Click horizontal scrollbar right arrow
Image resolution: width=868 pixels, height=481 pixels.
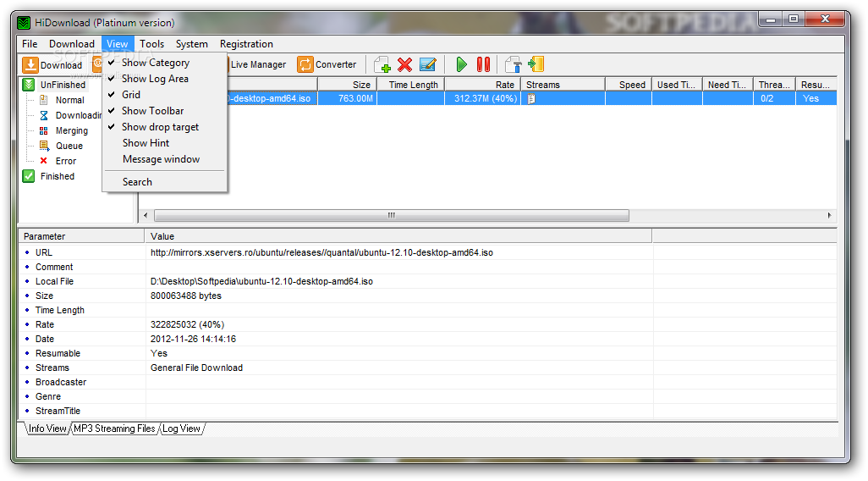tap(829, 215)
